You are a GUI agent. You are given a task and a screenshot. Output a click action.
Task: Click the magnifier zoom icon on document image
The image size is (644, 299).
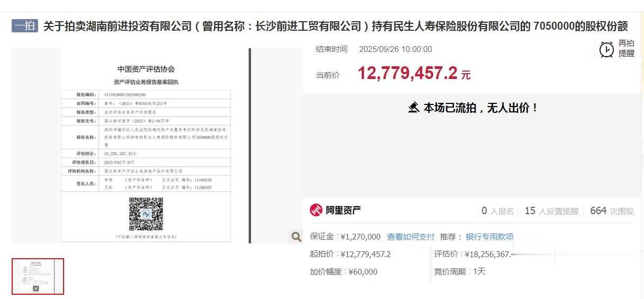[297, 236]
